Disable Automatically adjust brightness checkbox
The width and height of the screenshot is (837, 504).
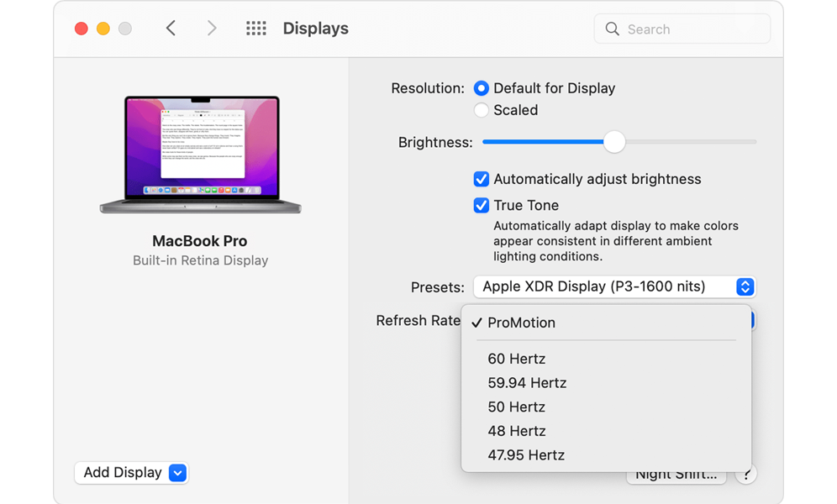point(482,179)
